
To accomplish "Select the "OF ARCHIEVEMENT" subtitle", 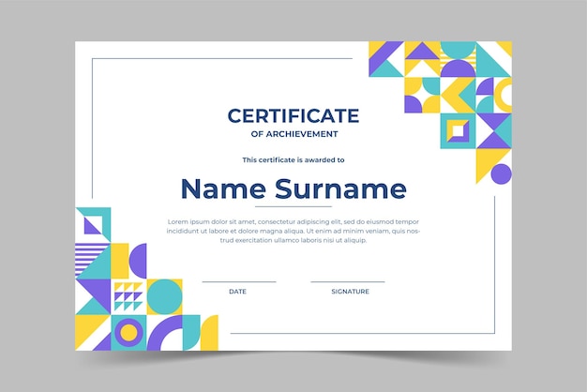I will coord(294,134).
